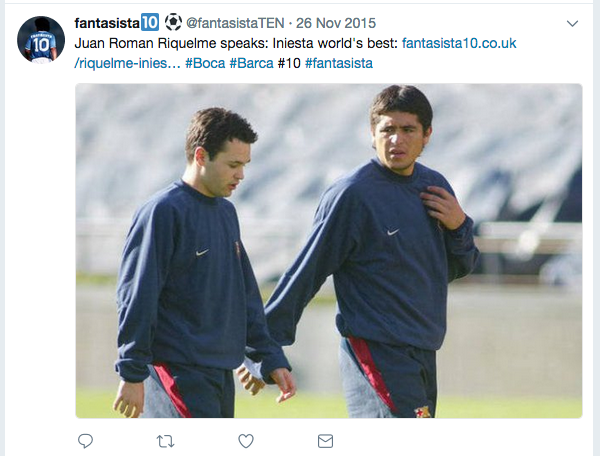Retweet this Riquelme tweet
The height and width of the screenshot is (456, 600).
[166, 441]
